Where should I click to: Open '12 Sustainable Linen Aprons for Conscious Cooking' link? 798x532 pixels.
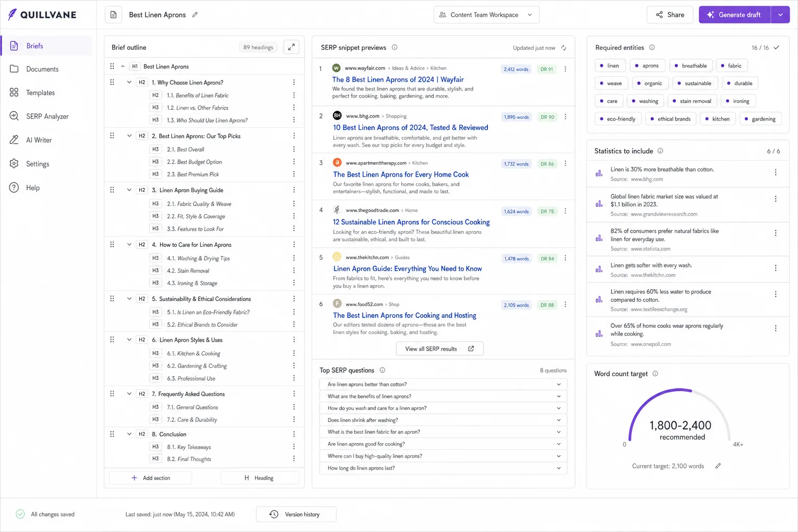(411, 222)
